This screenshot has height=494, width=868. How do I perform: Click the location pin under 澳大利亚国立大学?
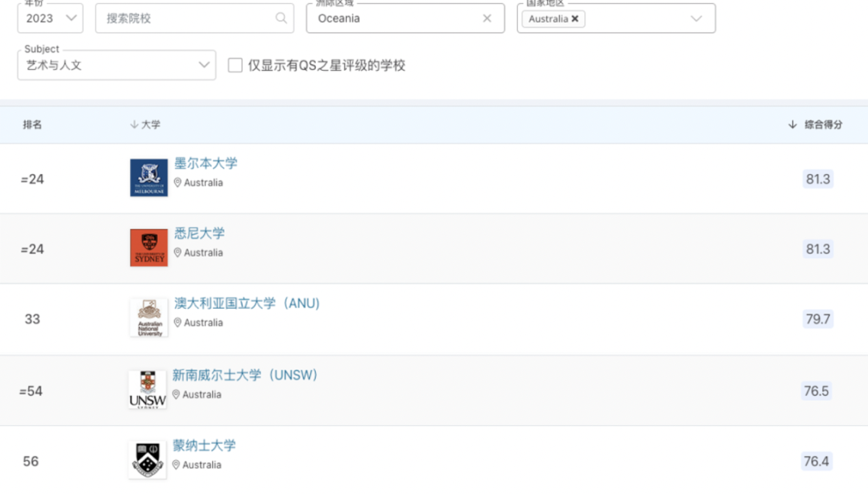[x=177, y=322]
